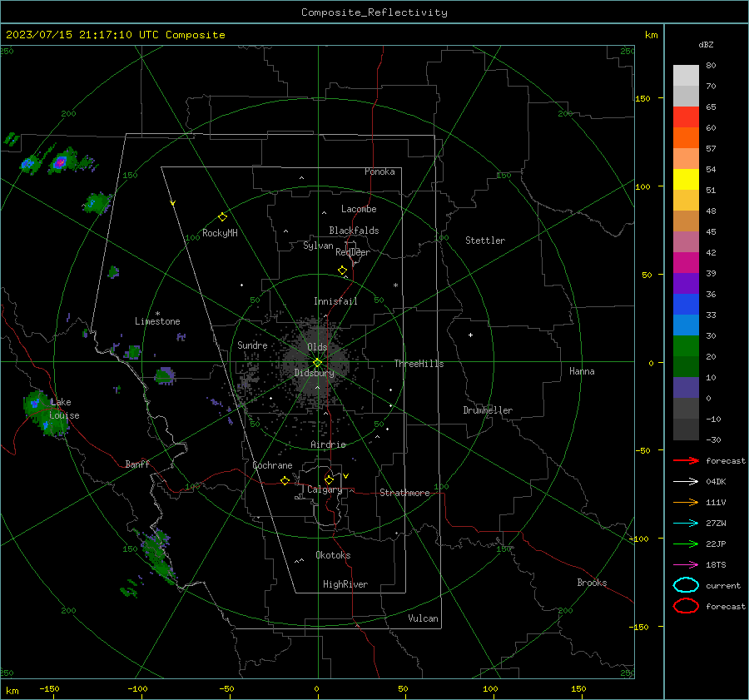
Task: Click the 80 dBZ color swatch
Action: 686,75
